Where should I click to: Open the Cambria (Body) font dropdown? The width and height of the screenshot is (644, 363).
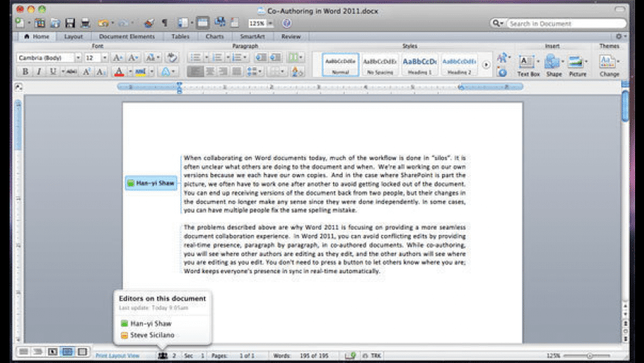pos(78,58)
